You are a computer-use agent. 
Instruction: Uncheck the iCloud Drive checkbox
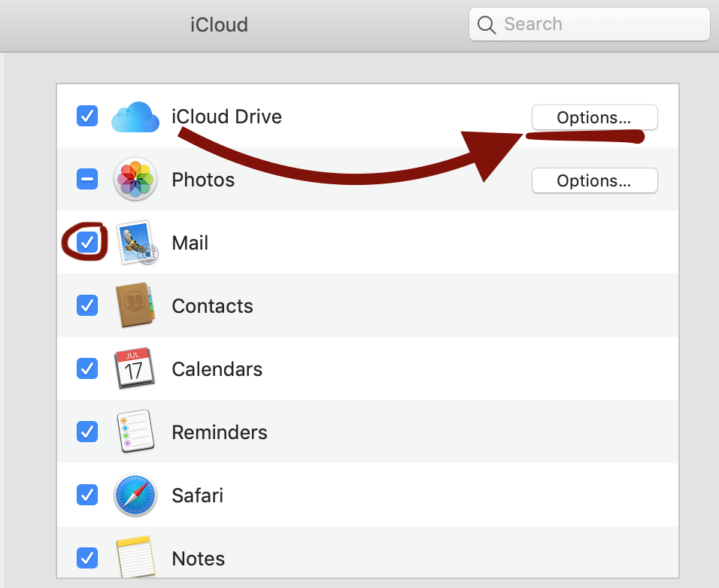[x=87, y=116]
